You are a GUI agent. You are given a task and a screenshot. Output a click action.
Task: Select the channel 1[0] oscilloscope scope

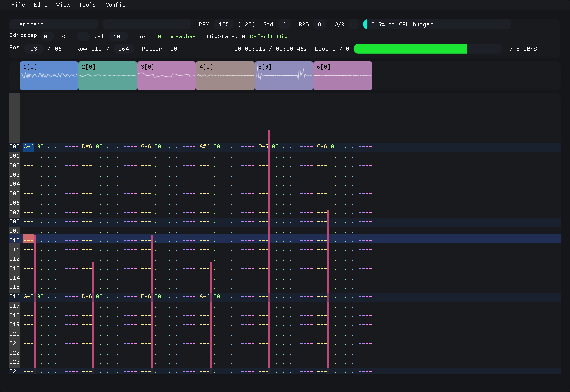[49, 75]
